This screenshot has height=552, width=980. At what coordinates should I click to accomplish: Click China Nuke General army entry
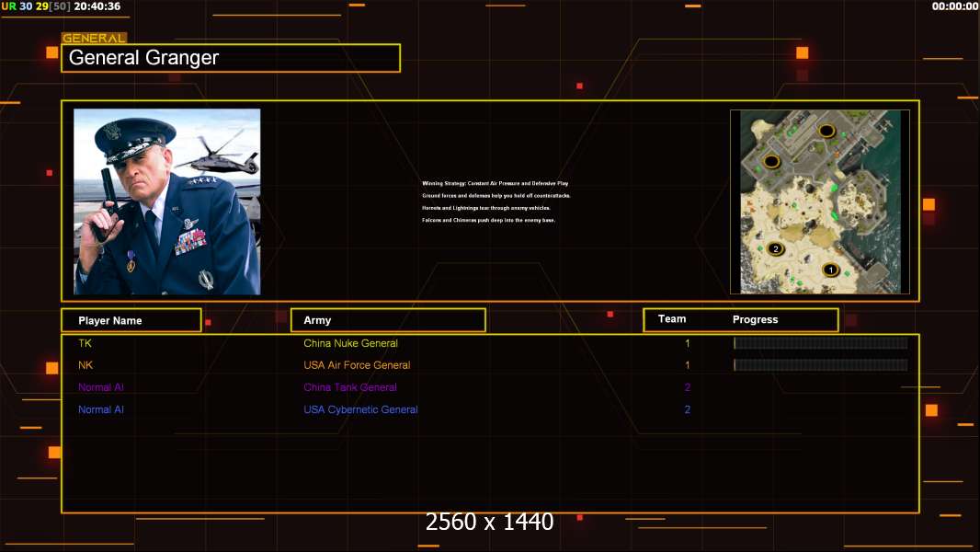coord(350,343)
